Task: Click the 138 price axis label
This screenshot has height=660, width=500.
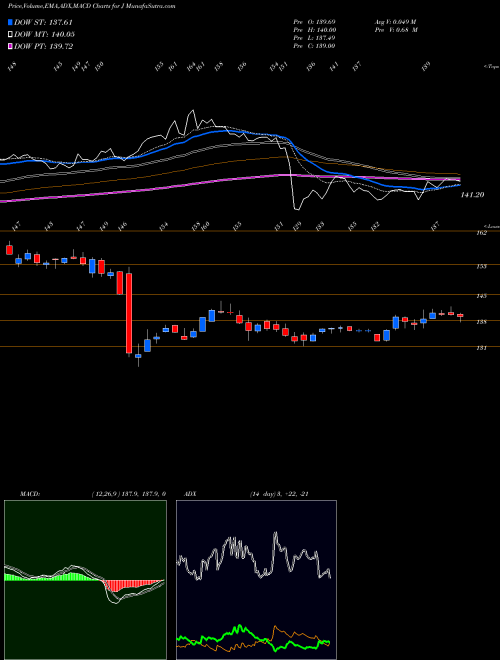Action: pos(481,322)
